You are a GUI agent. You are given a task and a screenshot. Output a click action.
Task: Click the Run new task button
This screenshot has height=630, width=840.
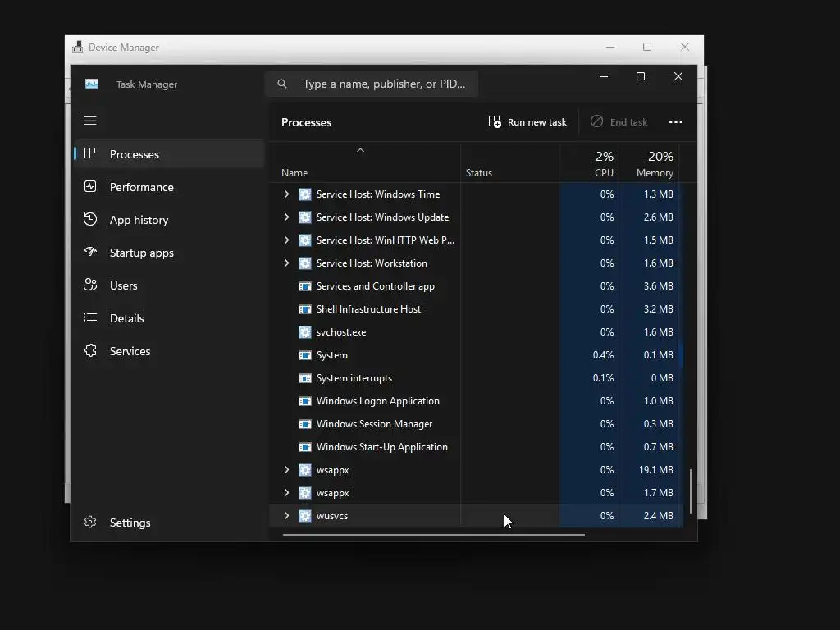(527, 122)
